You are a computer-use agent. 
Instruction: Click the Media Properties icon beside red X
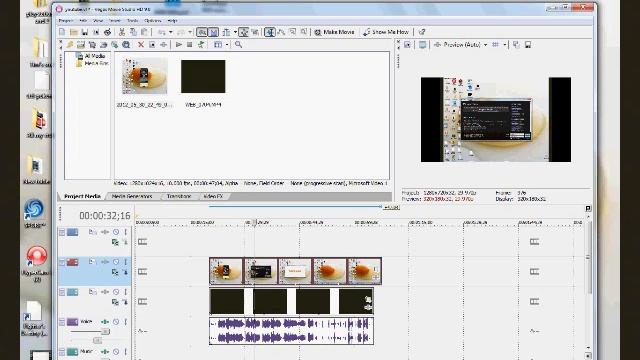pos(152,44)
